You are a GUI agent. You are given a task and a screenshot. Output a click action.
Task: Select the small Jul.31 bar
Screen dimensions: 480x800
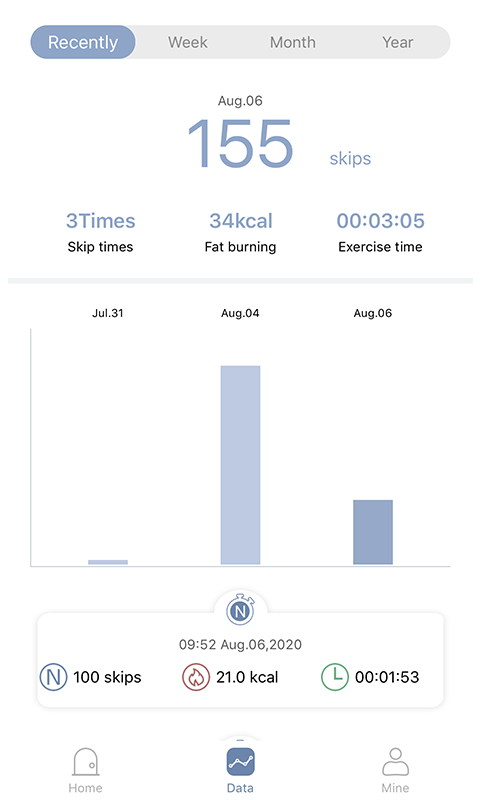coord(108,562)
